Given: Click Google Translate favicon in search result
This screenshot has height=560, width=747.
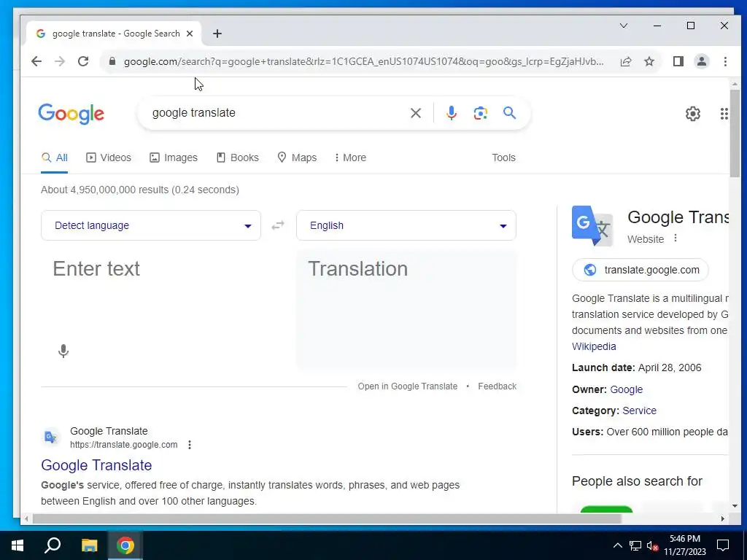Looking at the screenshot, I should (x=50, y=437).
